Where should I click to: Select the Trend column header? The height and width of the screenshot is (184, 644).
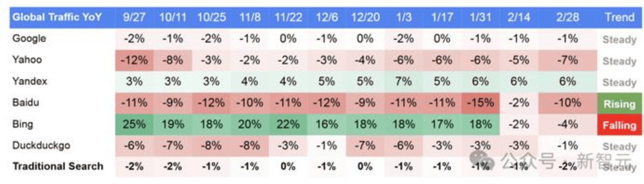pos(620,17)
